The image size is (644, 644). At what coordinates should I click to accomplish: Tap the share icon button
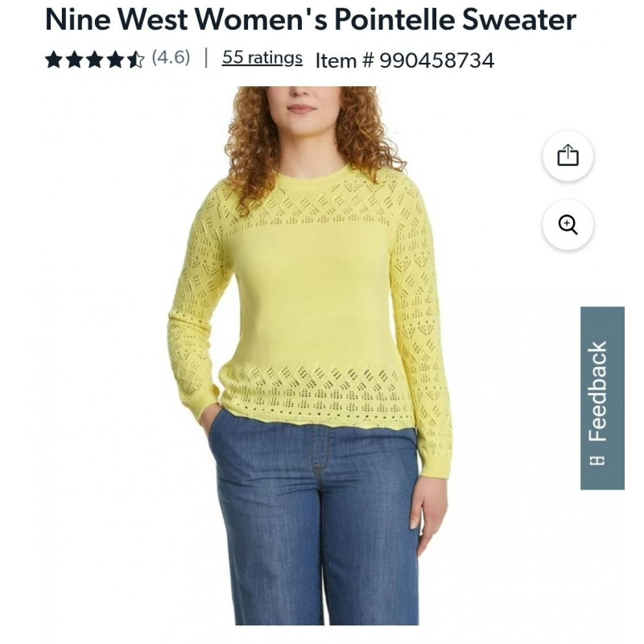(568, 155)
